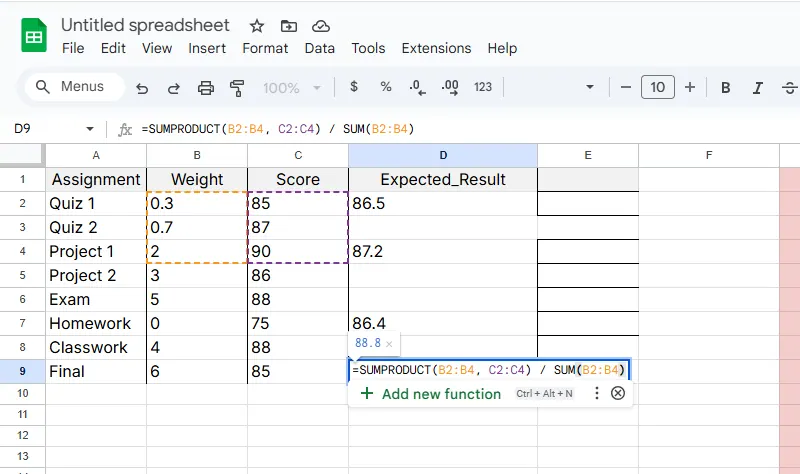The image size is (800, 474).
Task: Click the Move to folder icon
Action: (x=289, y=26)
